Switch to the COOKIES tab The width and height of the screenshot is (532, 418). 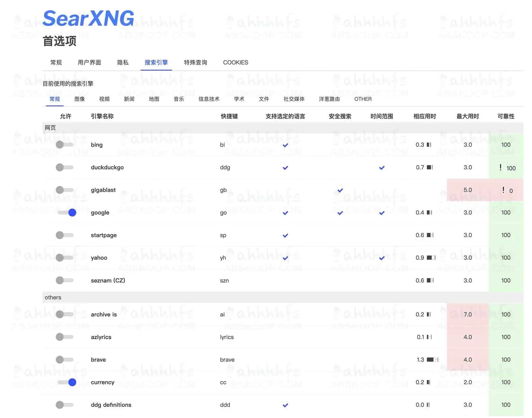tap(235, 62)
